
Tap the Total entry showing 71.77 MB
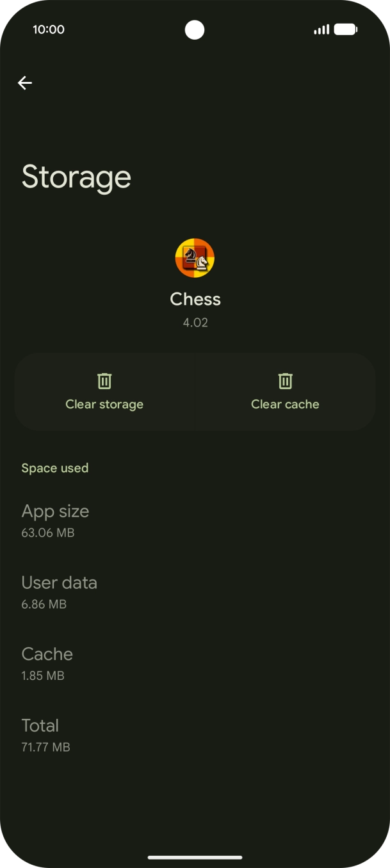pyautogui.click(x=45, y=734)
